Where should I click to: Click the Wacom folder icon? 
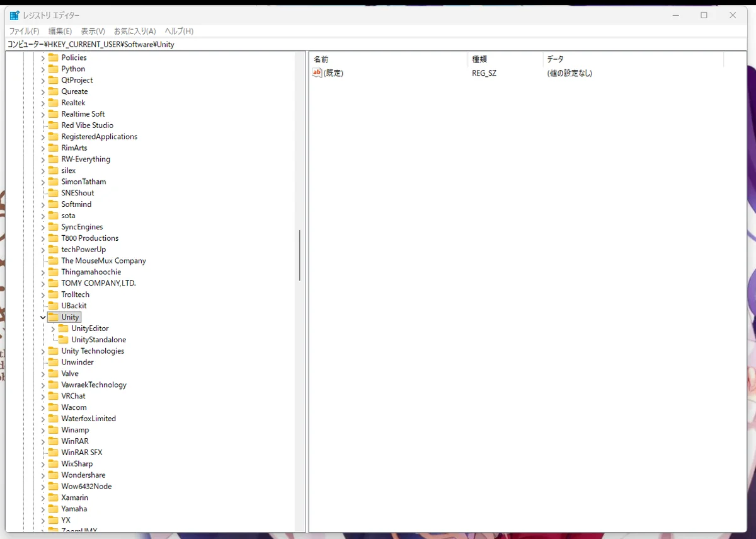(x=53, y=407)
